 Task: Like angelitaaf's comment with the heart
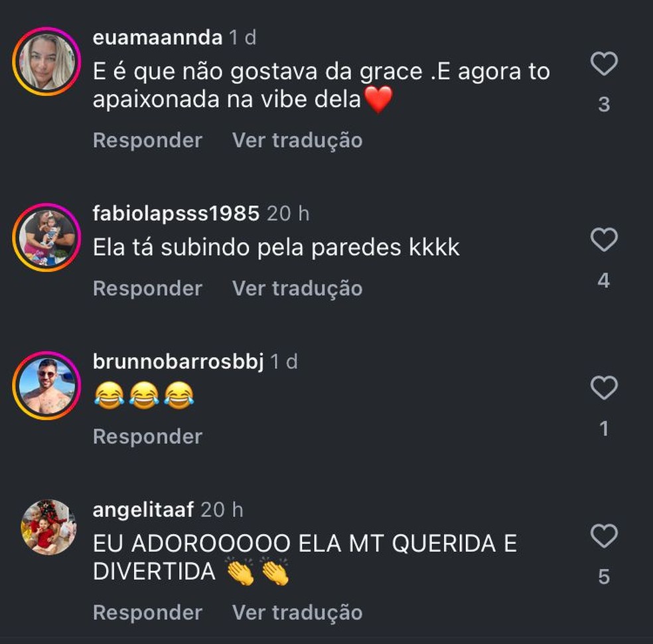604,536
